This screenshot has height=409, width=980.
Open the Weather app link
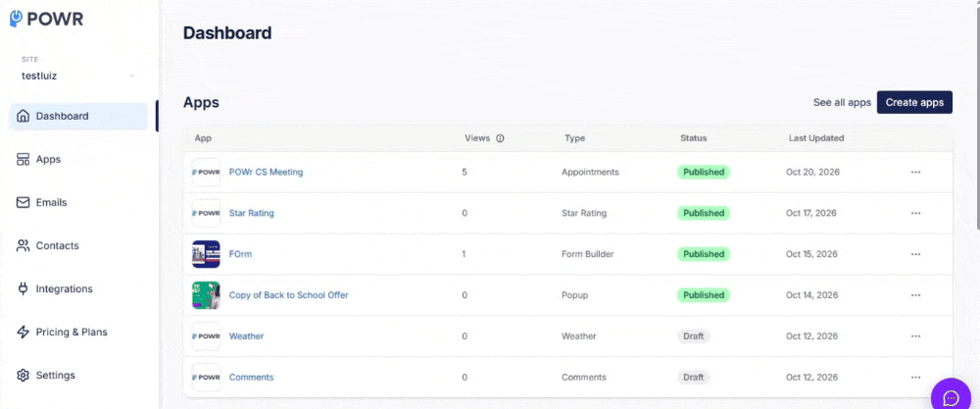pos(246,336)
